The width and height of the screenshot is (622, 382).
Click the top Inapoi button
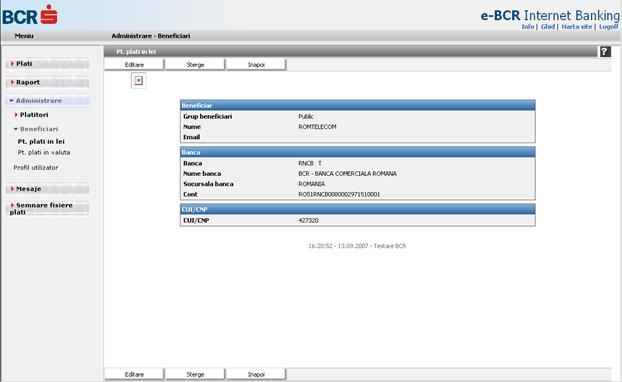tap(256, 65)
